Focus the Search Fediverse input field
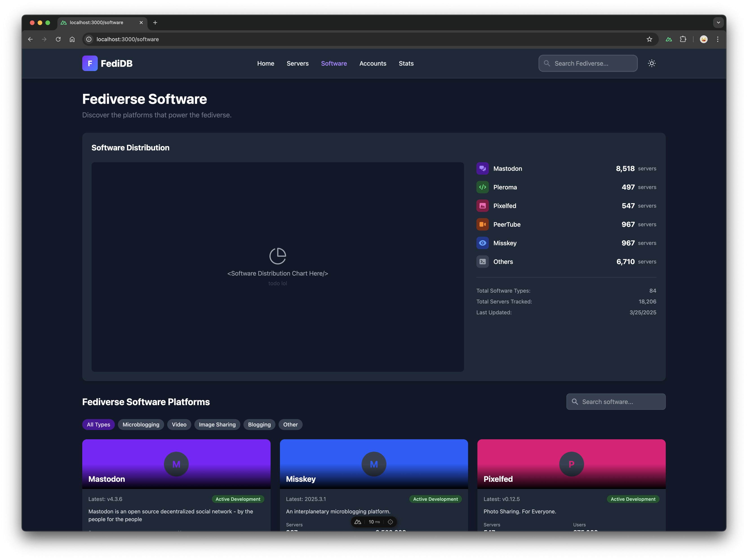The width and height of the screenshot is (748, 560). tap(588, 63)
